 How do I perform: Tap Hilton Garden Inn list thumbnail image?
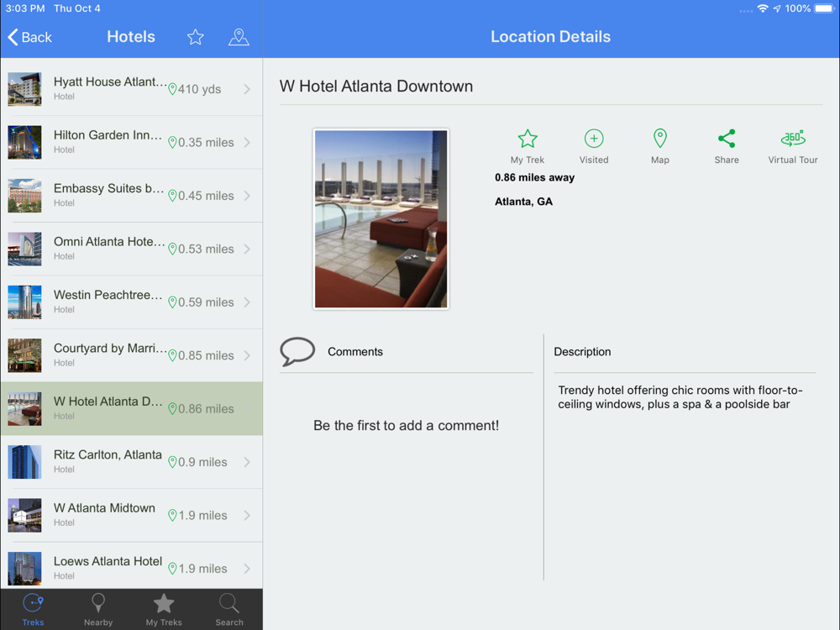pos(24,143)
